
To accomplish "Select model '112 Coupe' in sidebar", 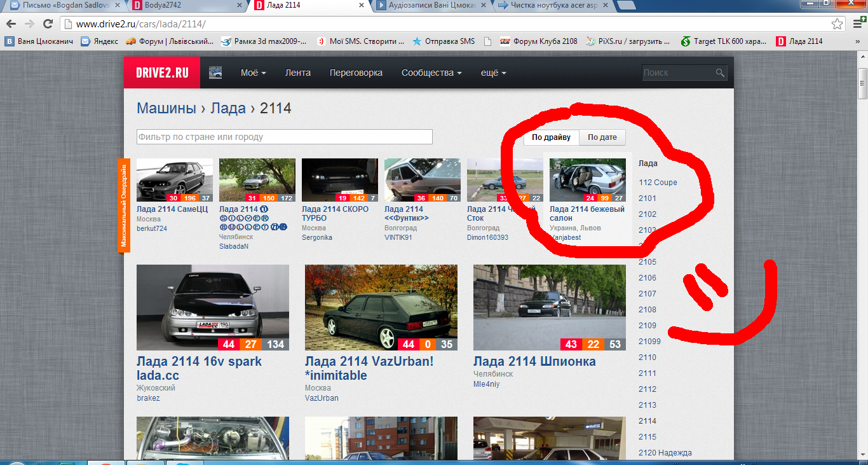I will 658,183.
